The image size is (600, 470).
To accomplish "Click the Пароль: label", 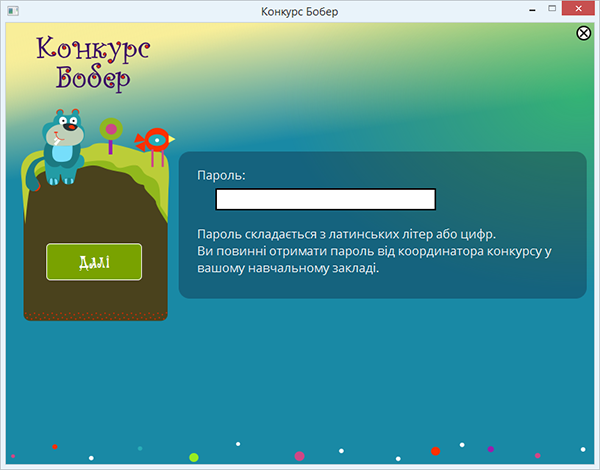I will tap(221, 175).
